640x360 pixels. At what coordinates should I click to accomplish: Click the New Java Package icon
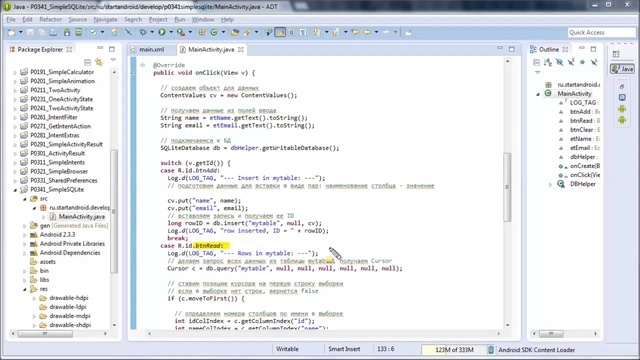pyautogui.click(x=202, y=32)
